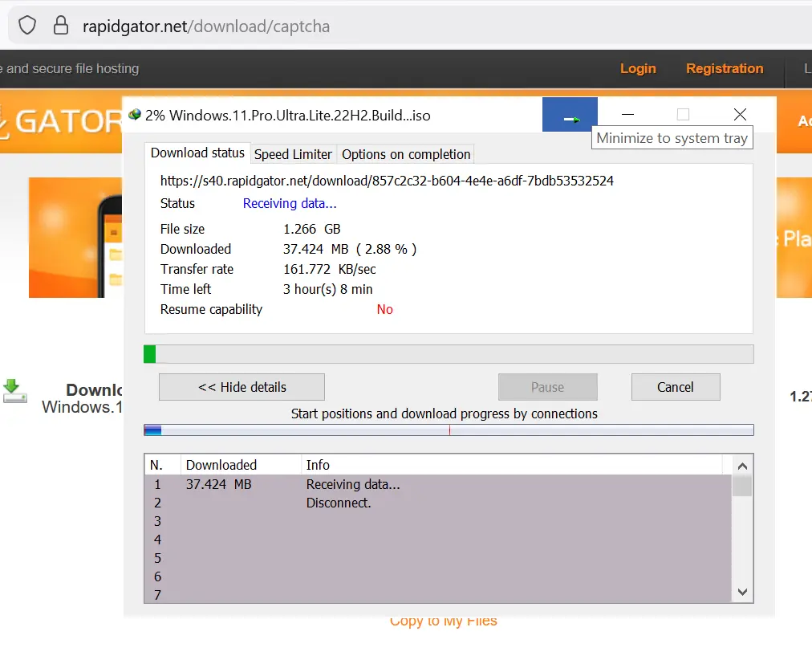Click the green overall download progress bar
812x664 pixels.
(x=449, y=354)
